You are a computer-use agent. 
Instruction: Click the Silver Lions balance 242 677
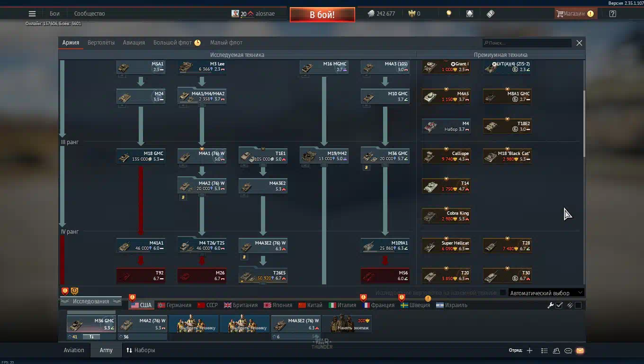click(381, 14)
